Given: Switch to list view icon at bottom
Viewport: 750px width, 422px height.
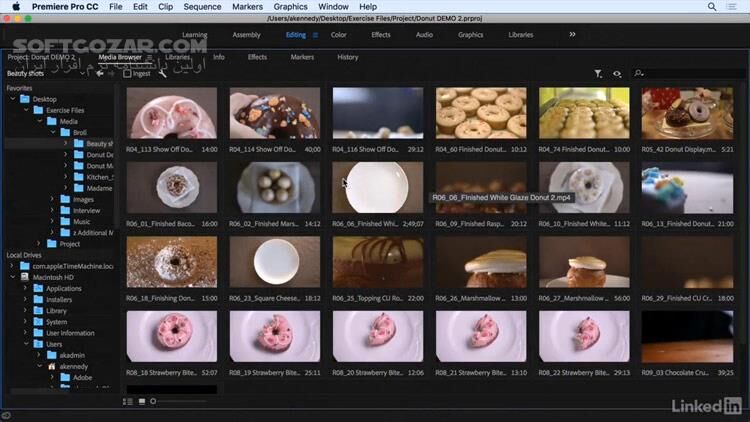Looking at the screenshot, I should tap(127, 401).
